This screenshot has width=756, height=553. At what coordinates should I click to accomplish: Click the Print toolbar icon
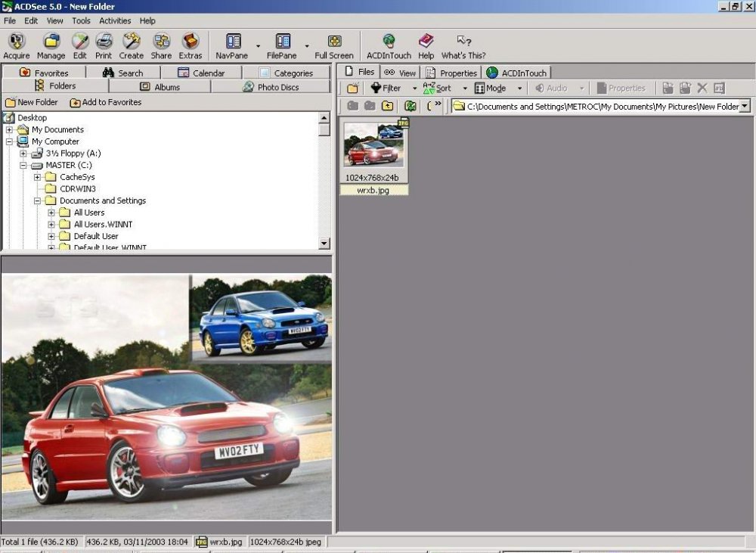(x=103, y=46)
